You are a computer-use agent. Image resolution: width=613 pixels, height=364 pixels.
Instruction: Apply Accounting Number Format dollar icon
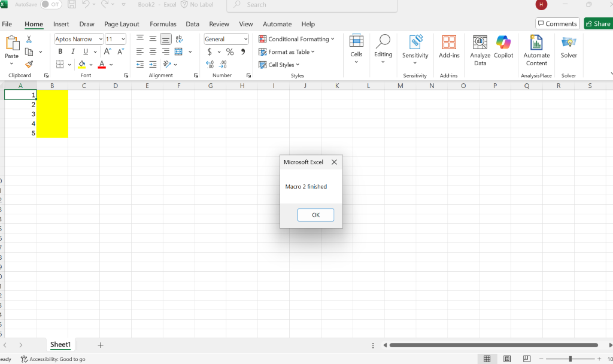click(x=210, y=51)
